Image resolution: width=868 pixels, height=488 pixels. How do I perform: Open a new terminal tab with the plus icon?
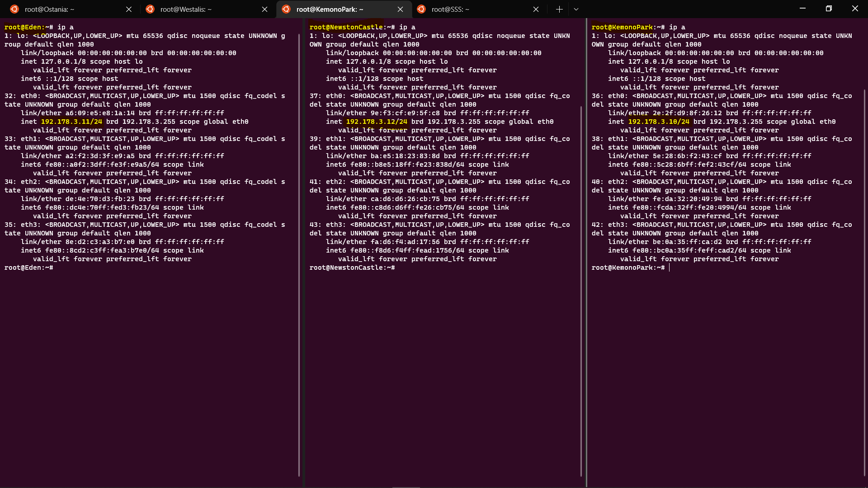[559, 9]
